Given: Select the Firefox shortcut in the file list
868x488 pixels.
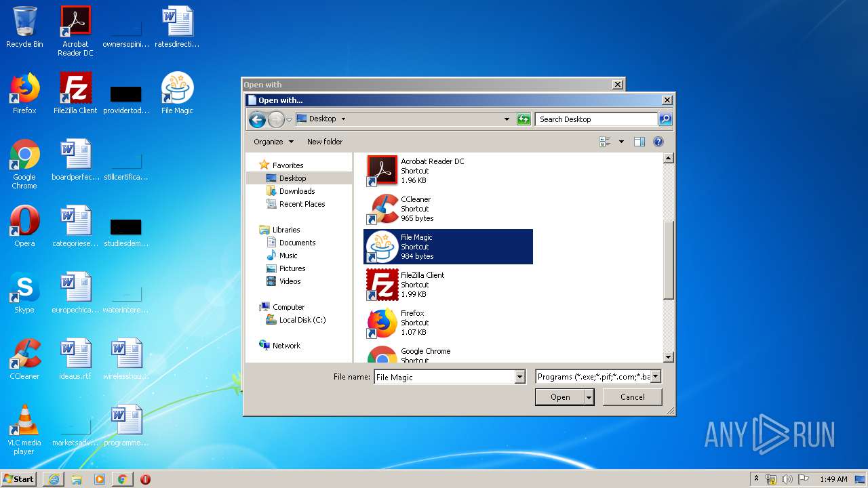Looking at the screenshot, I should [x=448, y=323].
